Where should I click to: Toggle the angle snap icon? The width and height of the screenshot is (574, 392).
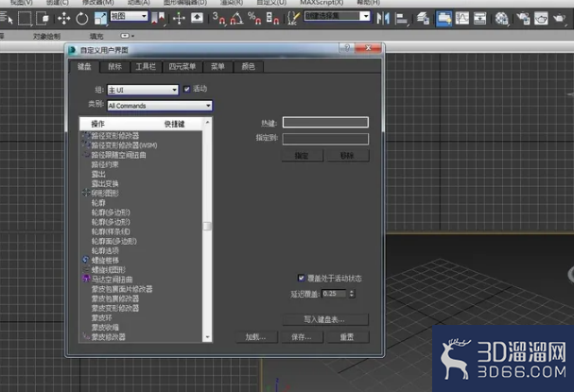[236, 18]
